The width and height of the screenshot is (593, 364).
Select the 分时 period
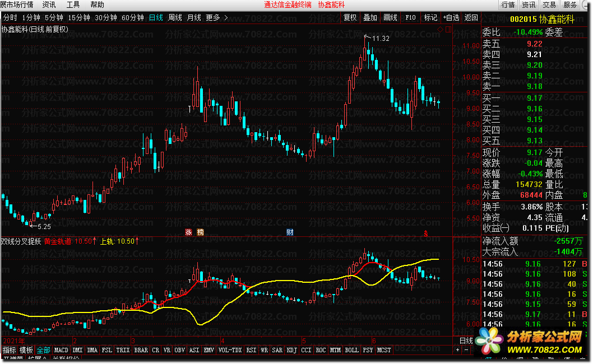click(10, 17)
